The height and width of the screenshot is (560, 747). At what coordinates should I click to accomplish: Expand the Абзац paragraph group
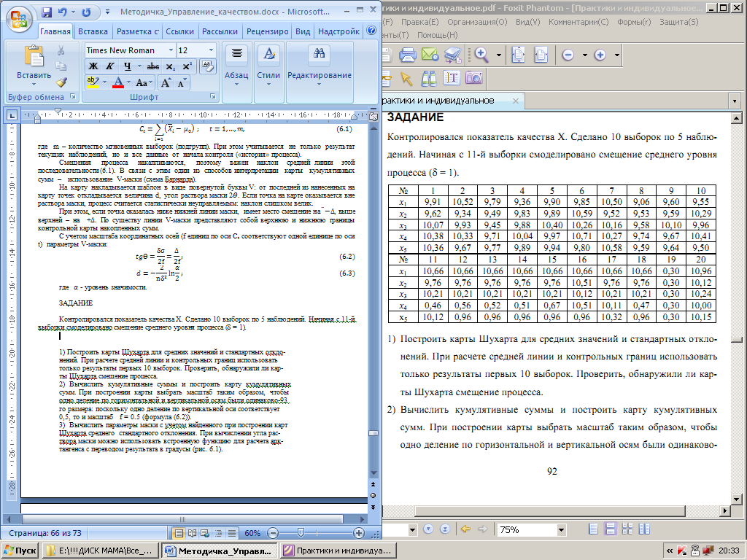coord(237,71)
